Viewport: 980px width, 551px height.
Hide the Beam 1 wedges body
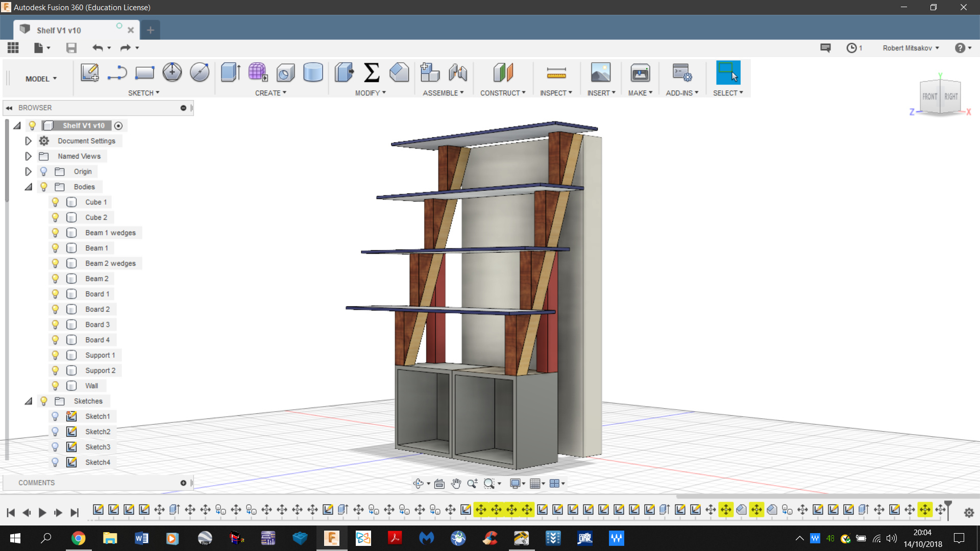point(55,233)
